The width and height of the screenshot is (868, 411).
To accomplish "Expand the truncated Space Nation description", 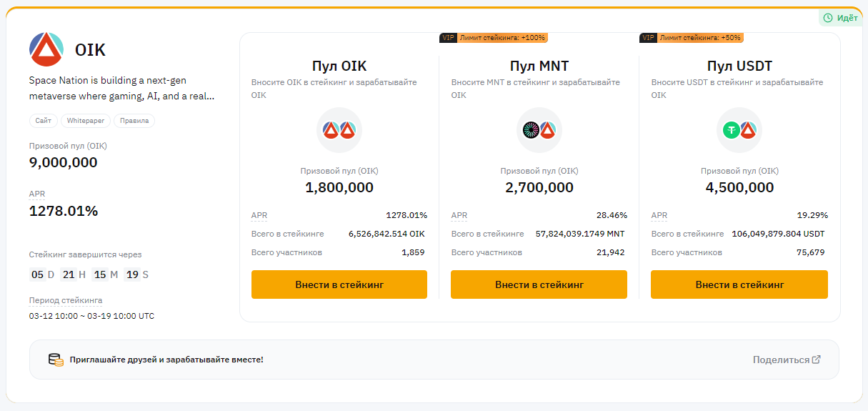I will pyautogui.click(x=121, y=96).
